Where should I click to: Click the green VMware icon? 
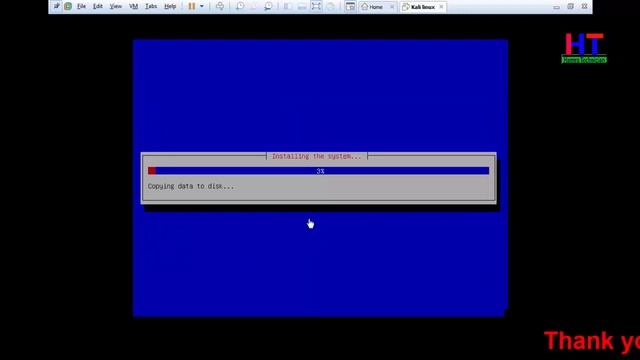68,6
